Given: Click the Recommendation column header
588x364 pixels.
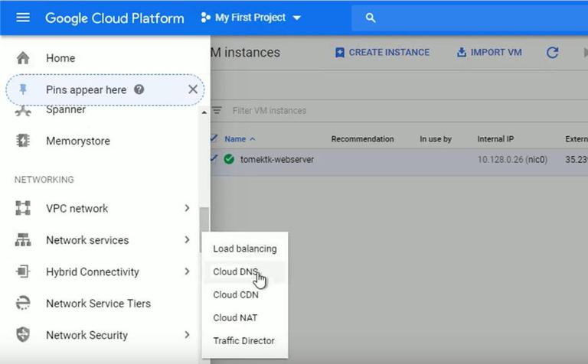Looking at the screenshot, I should tap(362, 139).
